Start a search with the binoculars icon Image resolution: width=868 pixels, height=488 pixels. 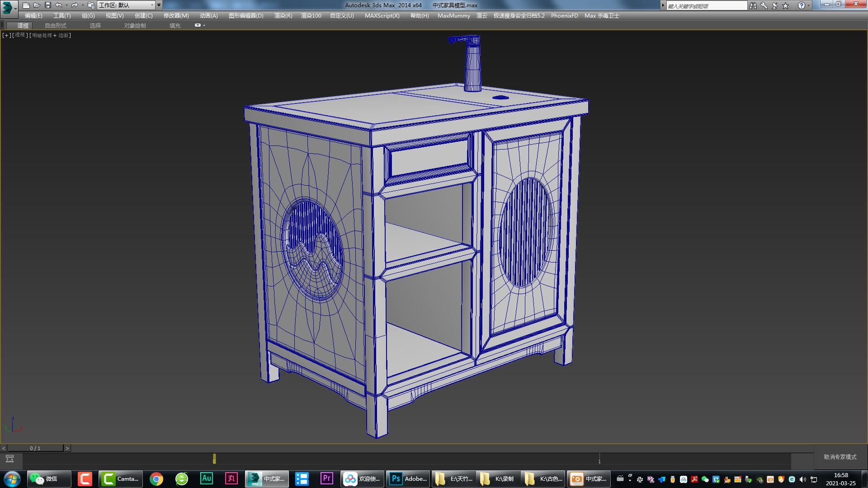click(753, 5)
